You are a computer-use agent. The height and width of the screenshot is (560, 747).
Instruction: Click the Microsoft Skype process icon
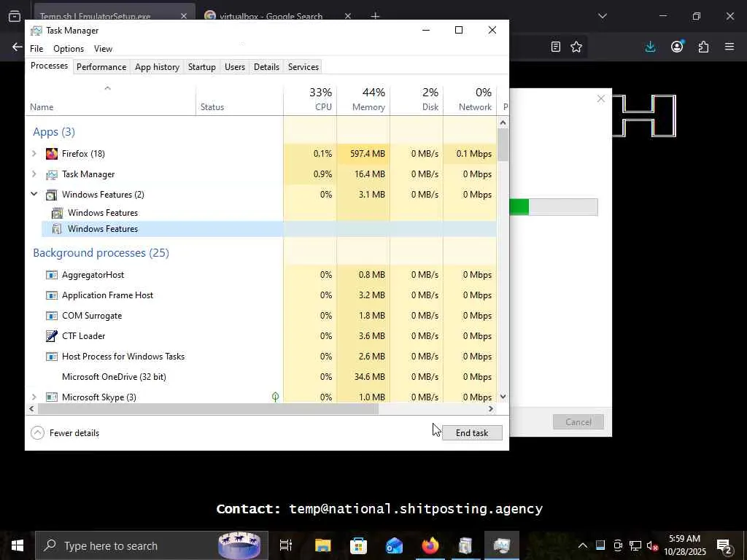(x=52, y=397)
